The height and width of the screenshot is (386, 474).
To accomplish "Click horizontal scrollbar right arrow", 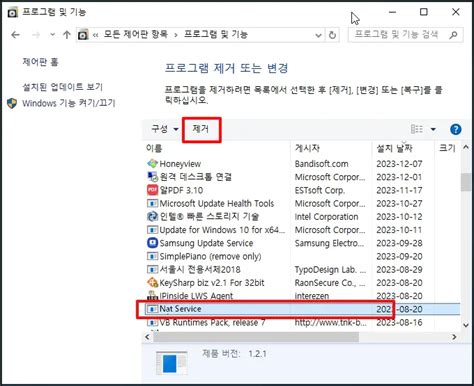I will [454, 337].
